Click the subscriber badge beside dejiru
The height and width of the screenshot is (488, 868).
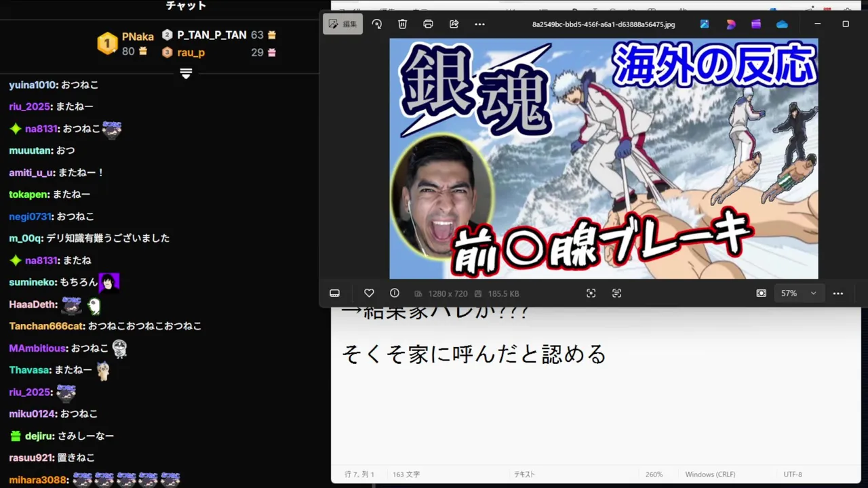[16, 436]
